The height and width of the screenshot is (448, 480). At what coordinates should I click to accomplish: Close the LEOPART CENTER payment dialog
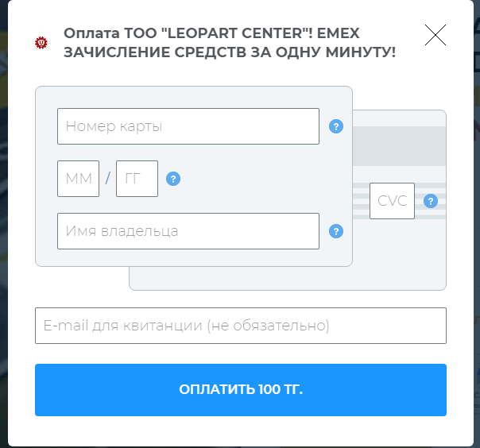tap(435, 35)
